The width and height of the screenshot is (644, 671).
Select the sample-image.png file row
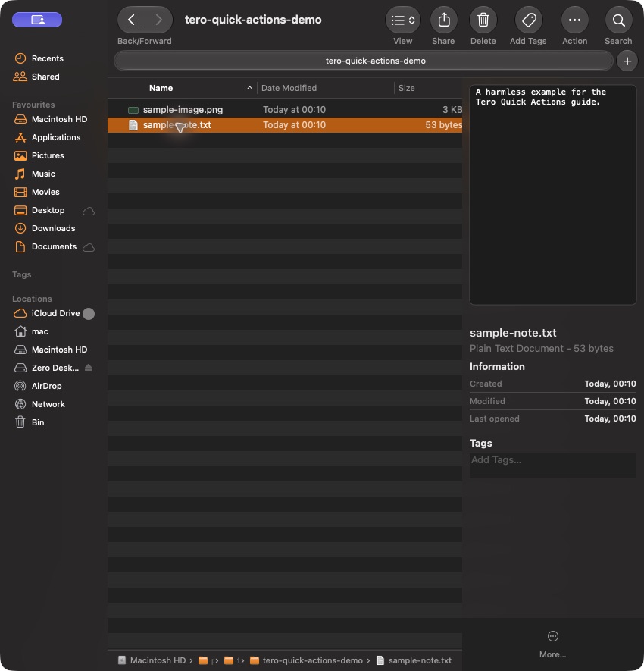(x=285, y=109)
